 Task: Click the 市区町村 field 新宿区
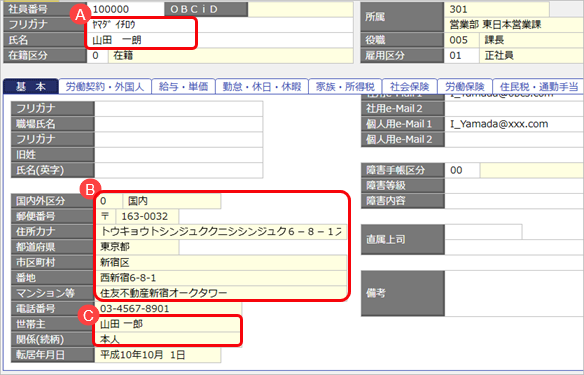point(221,263)
